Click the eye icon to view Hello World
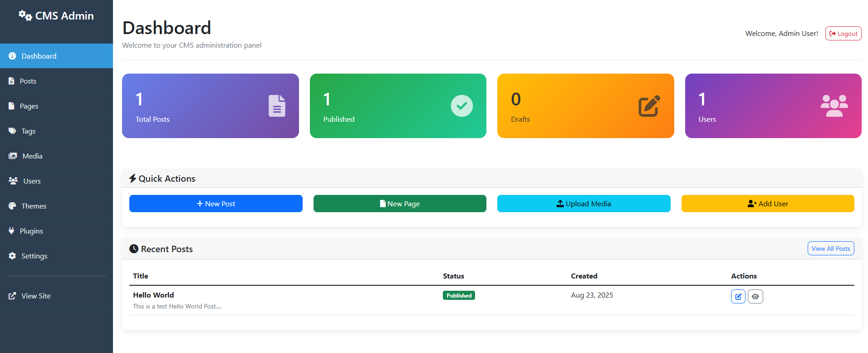The width and height of the screenshot is (868, 353). pyautogui.click(x=755, y=297)
